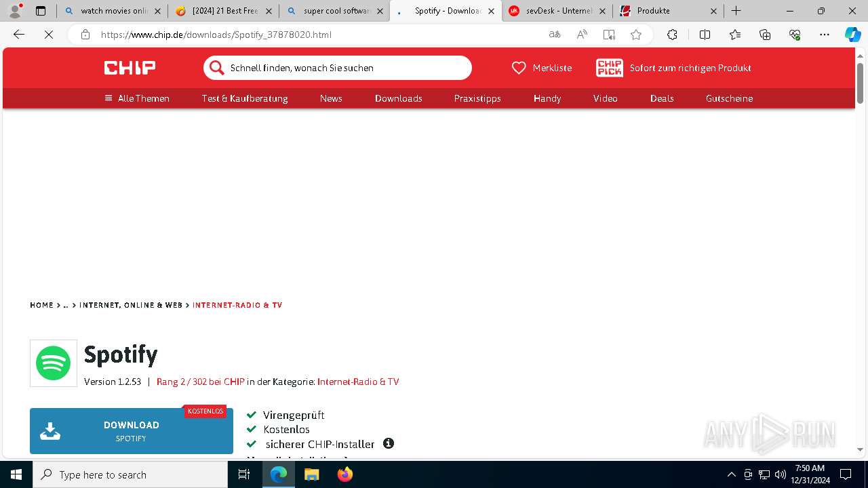Launch Firefox from the taskbar
This screenshot has height=488, width=868.
point(344,474)
